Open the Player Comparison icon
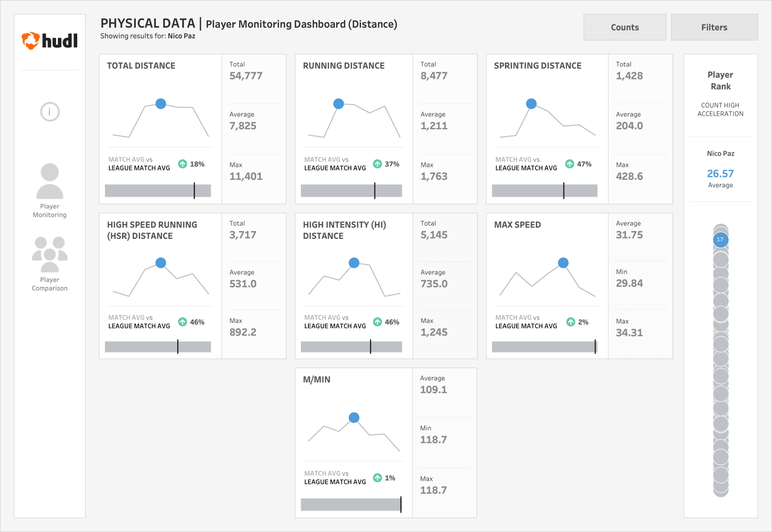 50,254
